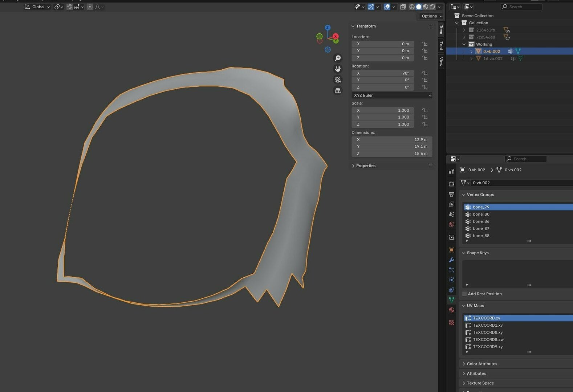Open Material properties tab icon
Image resolution: width=573 pixels, height=392 pixels.
(x=451, y=310)
